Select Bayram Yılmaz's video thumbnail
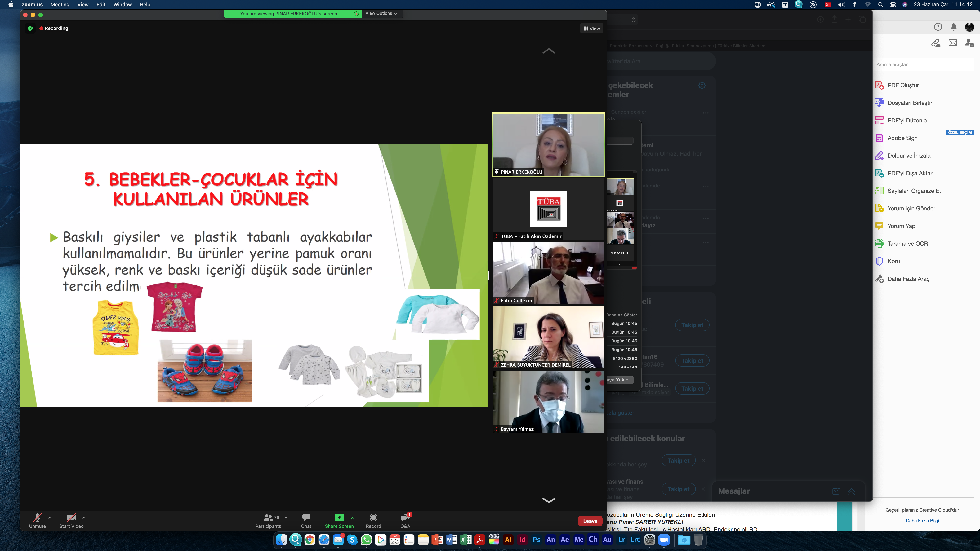The image size is (980, 551). pos(548,402)
